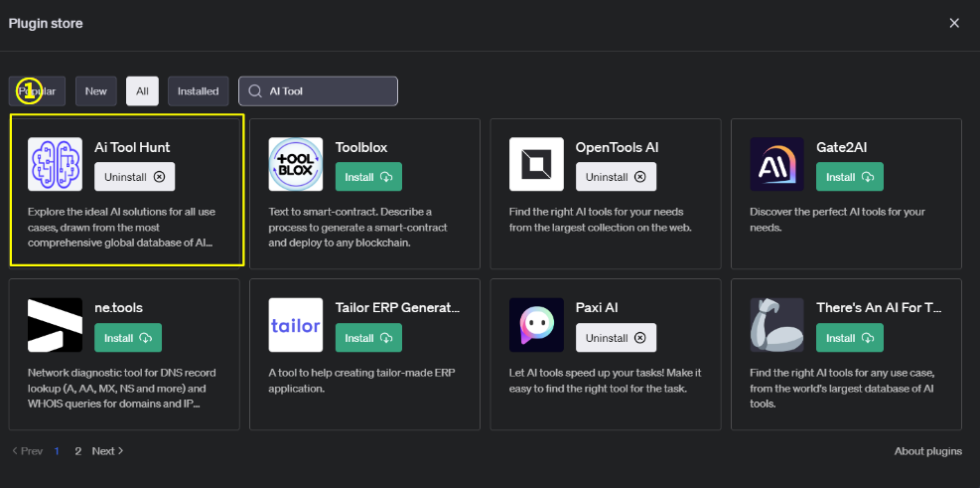Install Tailor ERP Generator plugin
This screenshot has width=980, height=488.
[368, 337]
